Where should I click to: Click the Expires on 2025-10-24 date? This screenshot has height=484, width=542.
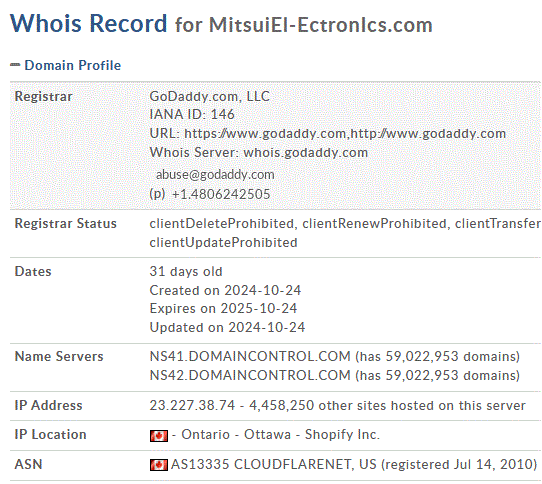tap(223, 308)
